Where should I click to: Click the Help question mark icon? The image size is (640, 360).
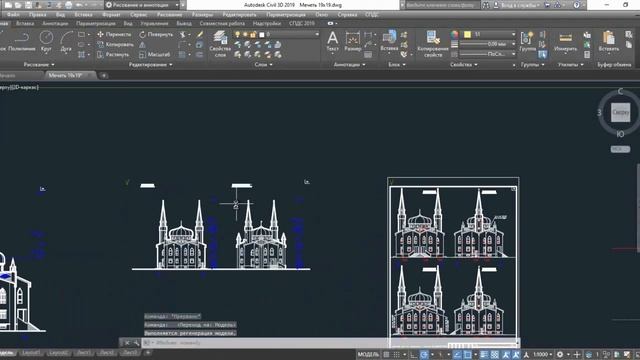(576, 5)
